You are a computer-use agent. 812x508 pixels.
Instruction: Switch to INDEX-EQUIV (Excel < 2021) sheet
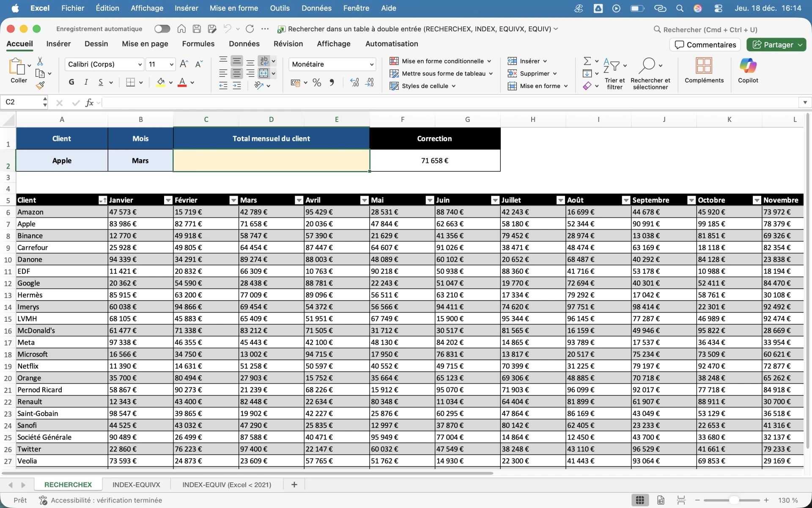point(227,485)
